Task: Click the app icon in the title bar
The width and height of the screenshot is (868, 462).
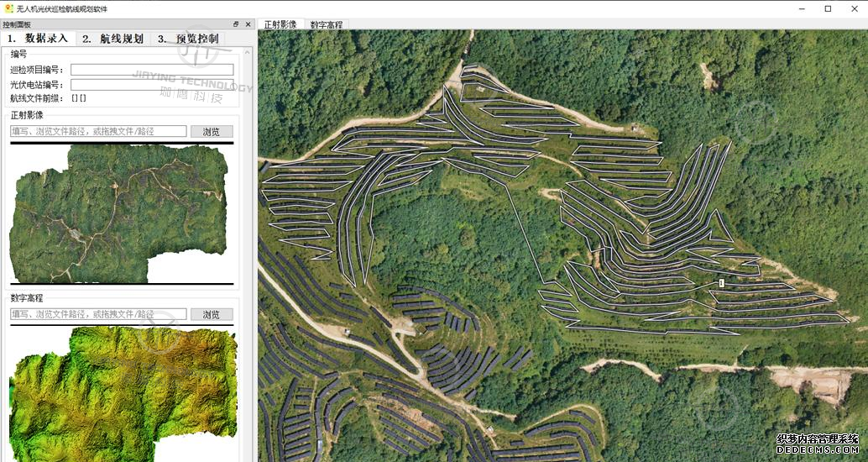Action: (x=8, y=8)
